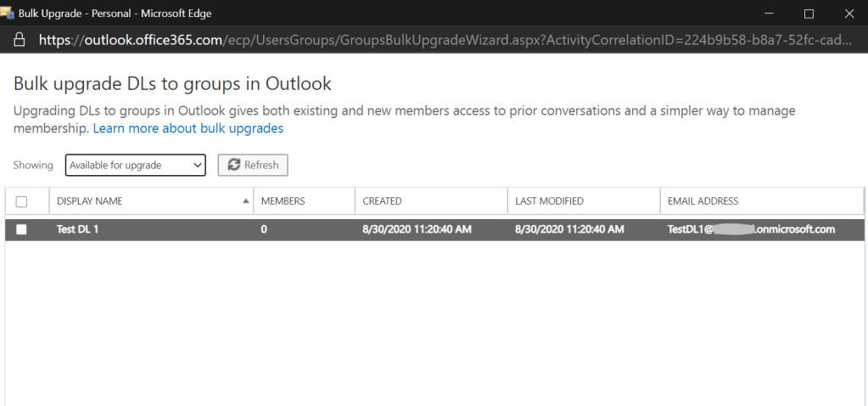The image size is (868, 406).
Task: Sort by the DISPLAY NAME column header
Action: coord(90,201)
